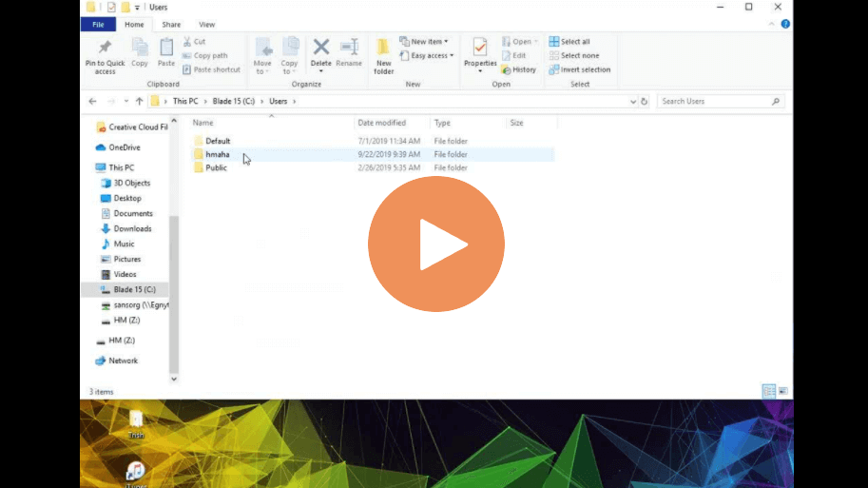The height and width of the screenshot is (488, 868).
Task: Select Downloads in the navigation pane
Action: (132, 228)
